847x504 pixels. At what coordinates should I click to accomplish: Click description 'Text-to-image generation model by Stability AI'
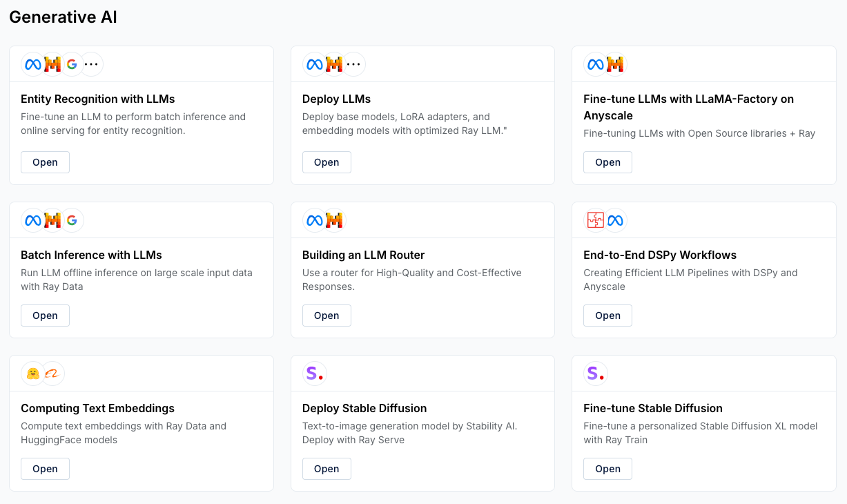[x=410, y=433]
